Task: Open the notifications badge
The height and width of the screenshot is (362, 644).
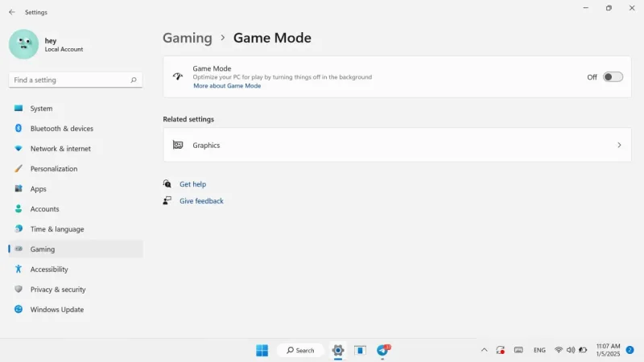Action: pos(630,350)
